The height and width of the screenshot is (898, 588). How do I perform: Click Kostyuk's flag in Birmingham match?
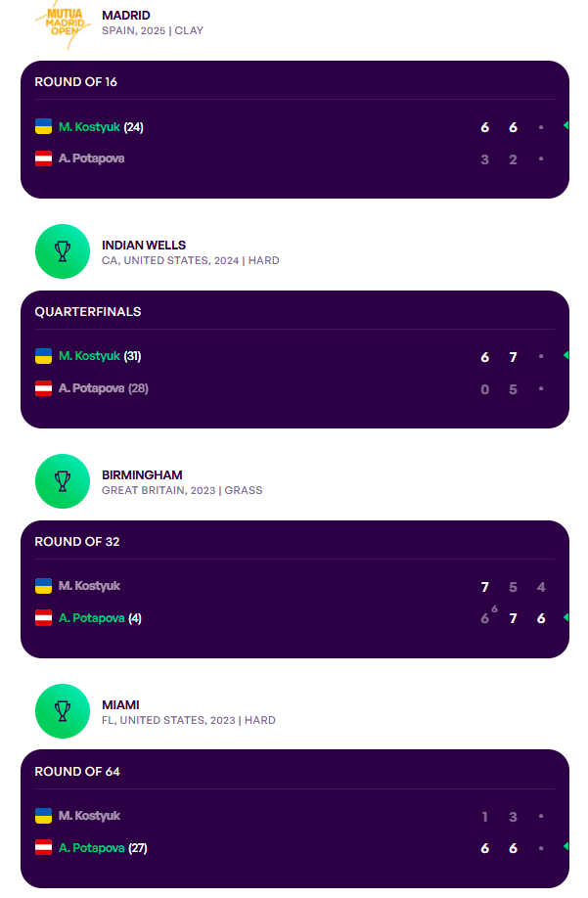click(44, 586)
